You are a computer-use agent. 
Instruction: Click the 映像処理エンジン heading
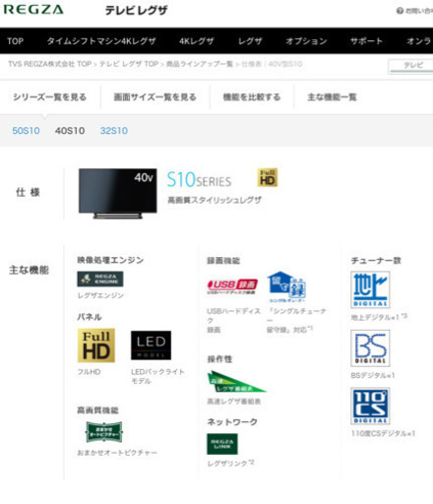110,260
